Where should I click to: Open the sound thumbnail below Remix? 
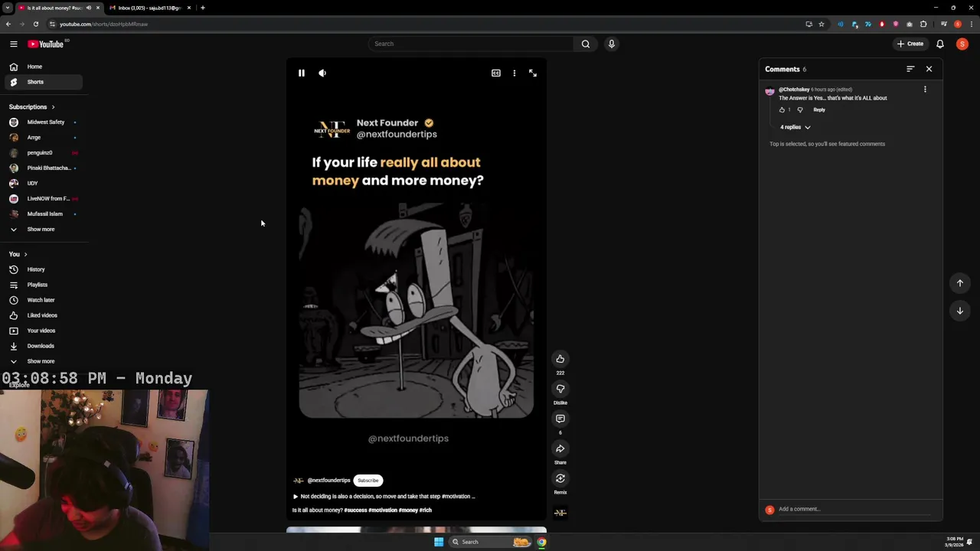coord(560,513)
